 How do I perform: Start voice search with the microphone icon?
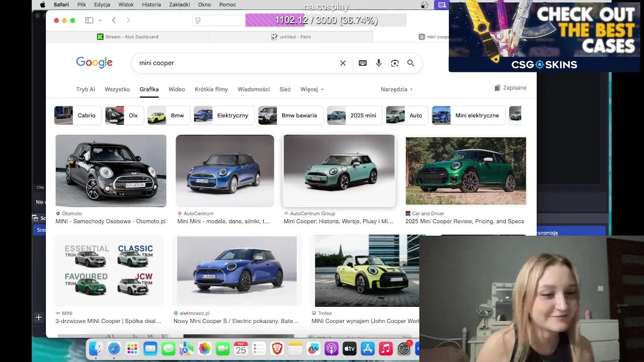click(x=379, y=63)
